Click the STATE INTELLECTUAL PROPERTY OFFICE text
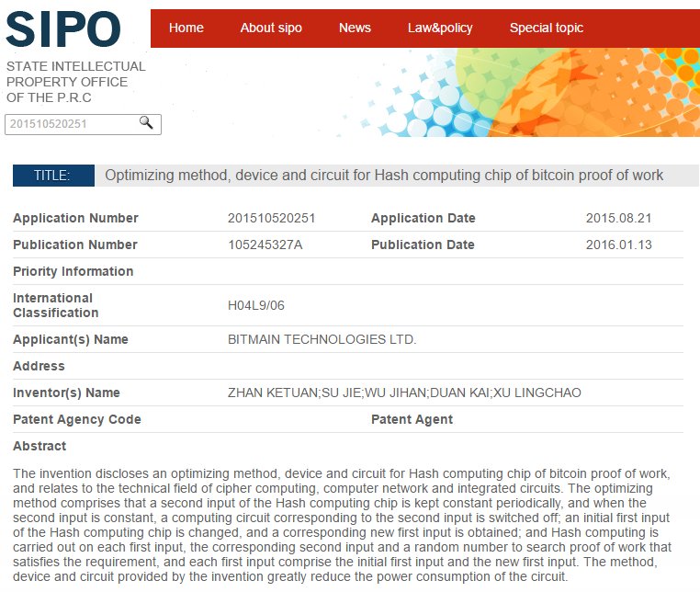 click(76, 82)
